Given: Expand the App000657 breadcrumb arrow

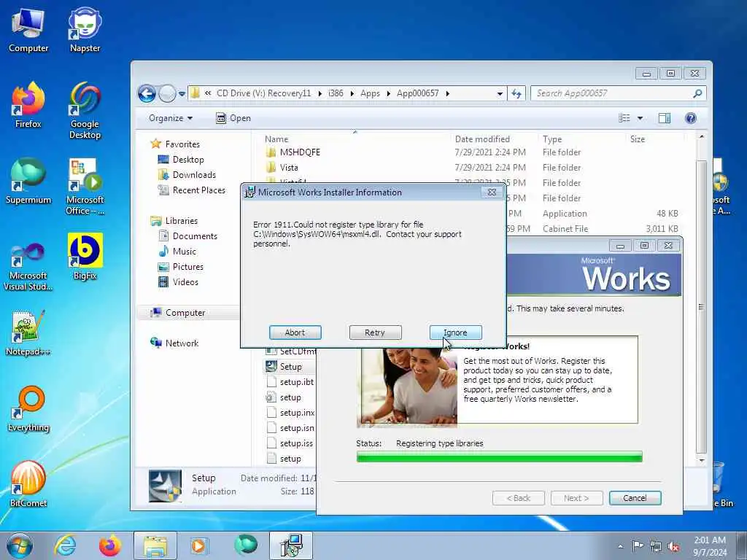Looking at the screenshot, I should (x=447, y=93).
